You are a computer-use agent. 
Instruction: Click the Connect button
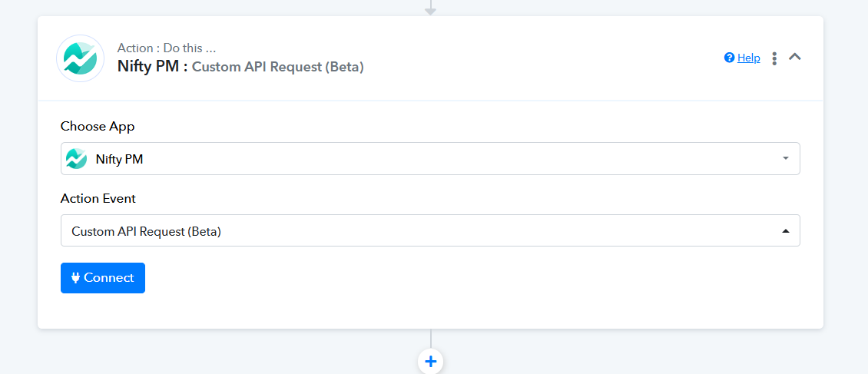[x=103, y=278]
